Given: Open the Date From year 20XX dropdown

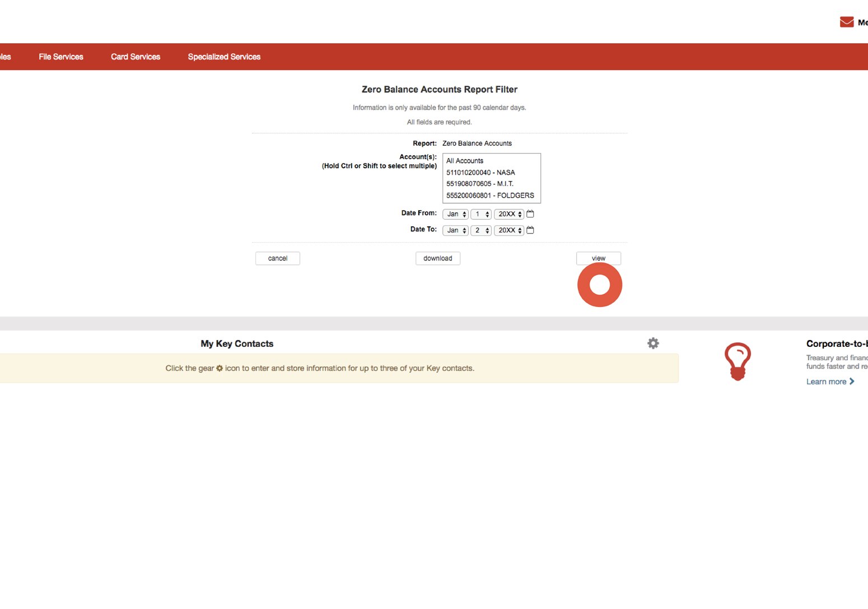Looking at the screenshot, I should (508, 213).
